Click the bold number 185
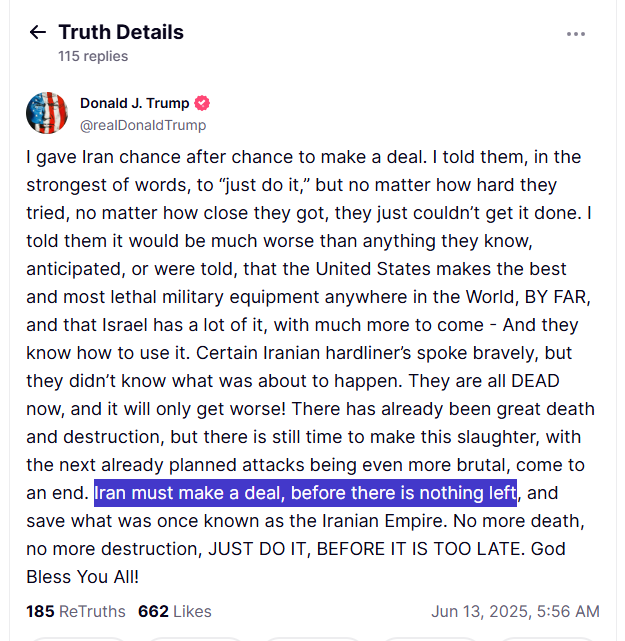Viewport: 625px width, 641px height. pos(40,611)
